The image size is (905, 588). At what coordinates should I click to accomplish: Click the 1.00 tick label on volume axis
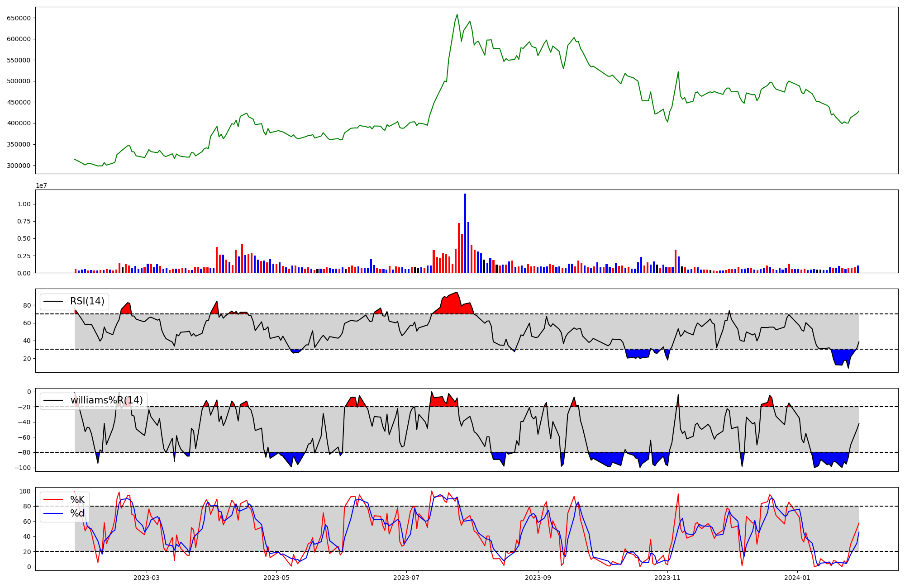coord(24,204)
